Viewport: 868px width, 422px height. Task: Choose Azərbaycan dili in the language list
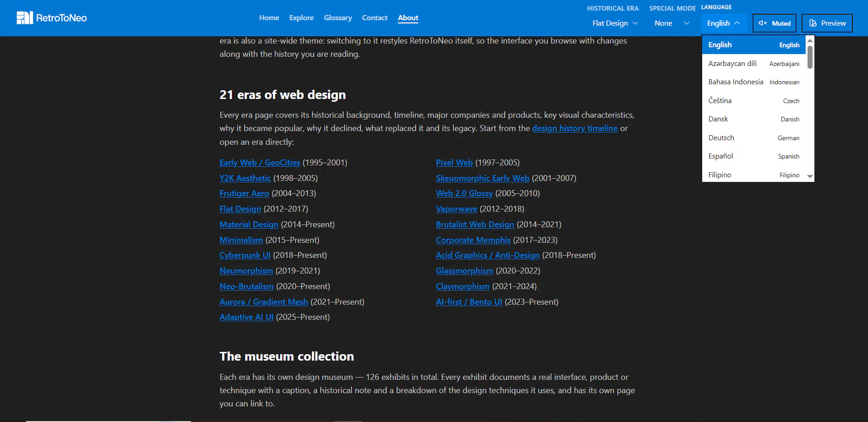click(x=754, y=64)
